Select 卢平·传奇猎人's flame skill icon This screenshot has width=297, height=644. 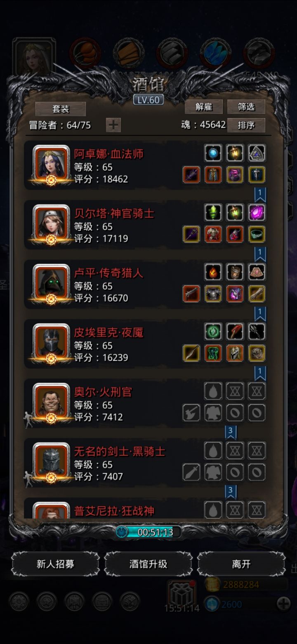pos(213,272)
